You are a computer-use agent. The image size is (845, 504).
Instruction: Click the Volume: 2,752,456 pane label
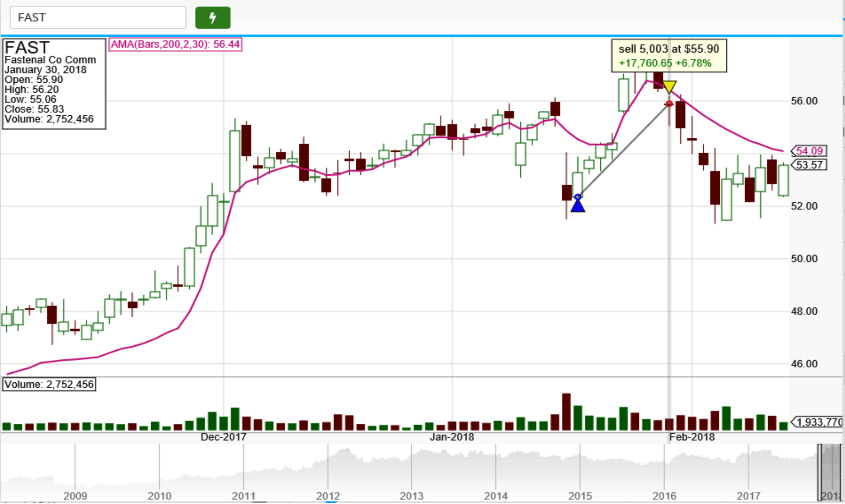point(49,385)
